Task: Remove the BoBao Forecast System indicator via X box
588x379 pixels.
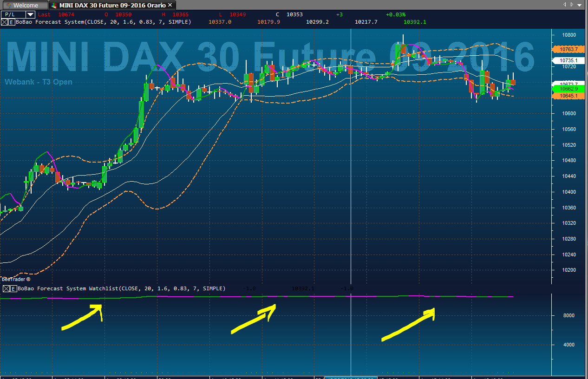Action: click(5, 22)
